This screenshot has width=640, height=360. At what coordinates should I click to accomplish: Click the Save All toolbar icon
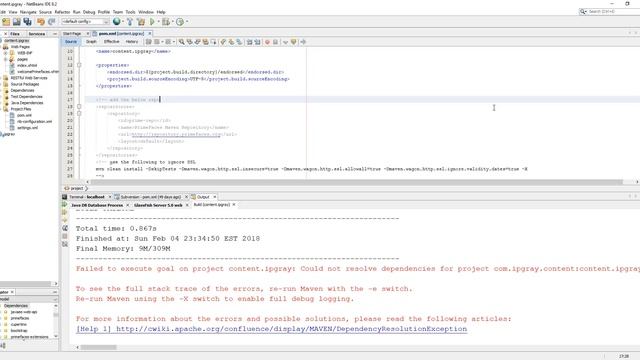(x=27, y=22)
